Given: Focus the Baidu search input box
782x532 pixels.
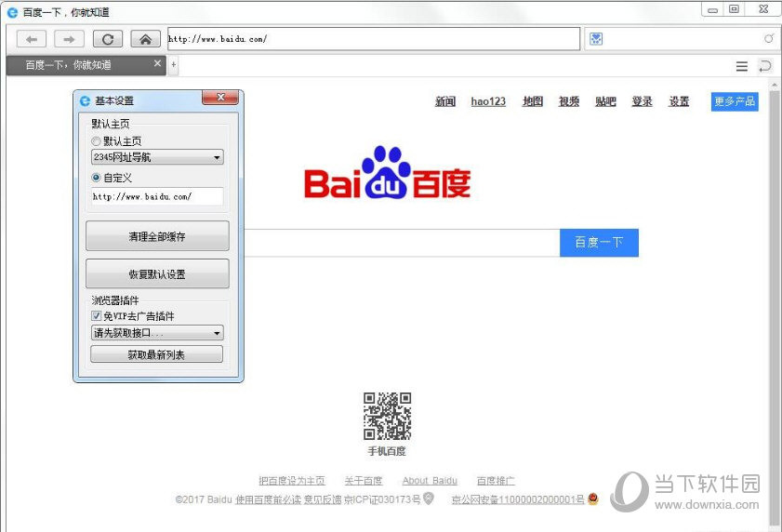Looking at the screenshot, I should tap(402, 243).
